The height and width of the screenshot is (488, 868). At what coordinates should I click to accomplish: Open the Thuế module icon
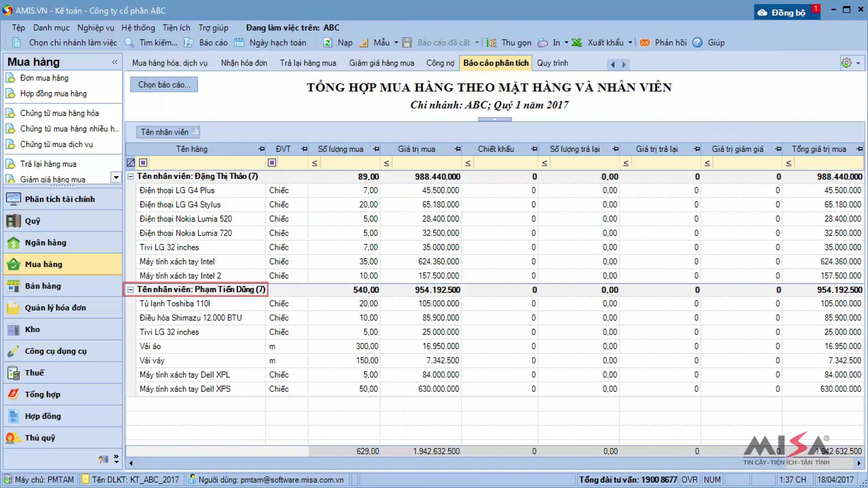click(x=13, y=373)
